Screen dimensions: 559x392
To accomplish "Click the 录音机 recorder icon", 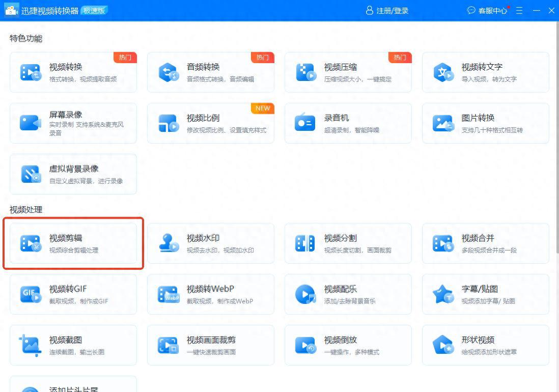I will pyautogui.click(x=305, y=123).
